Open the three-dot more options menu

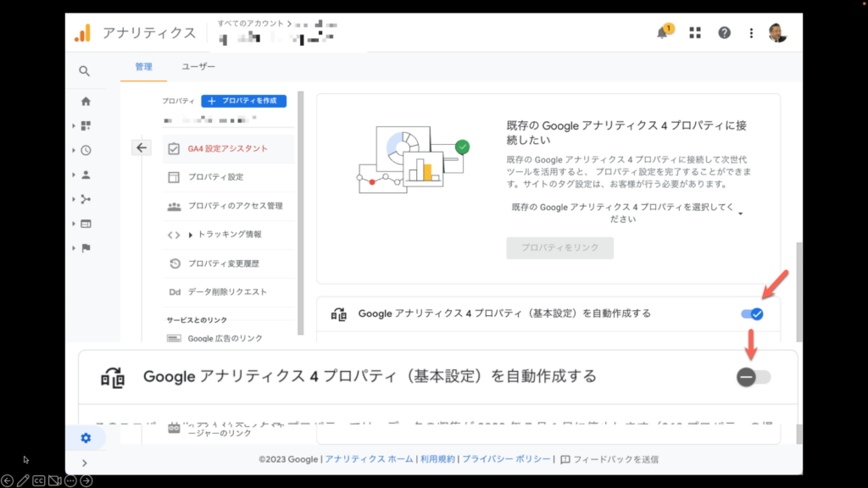[x=751, y=33]
